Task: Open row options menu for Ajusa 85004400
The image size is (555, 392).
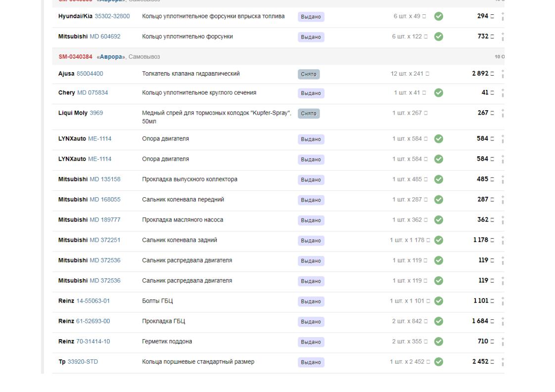Action: 503,74
